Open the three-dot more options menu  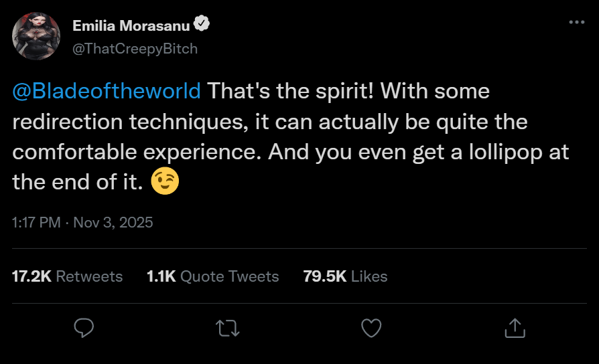click(x=576, y=22)
